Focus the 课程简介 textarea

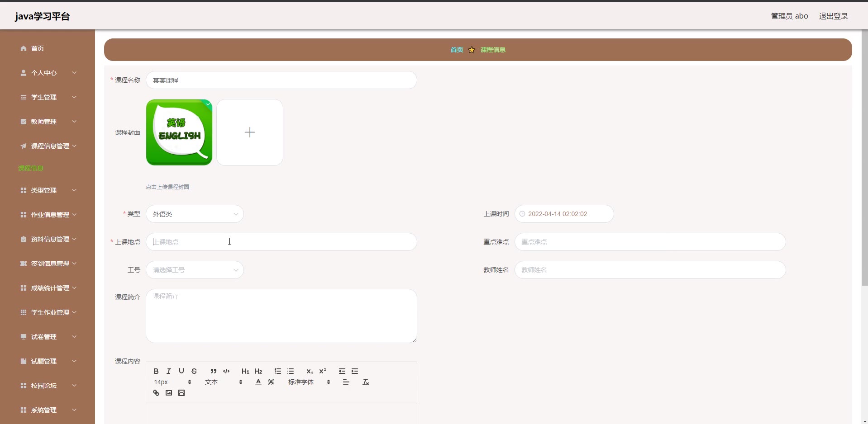pyautogui.click(x=281, y=316)
